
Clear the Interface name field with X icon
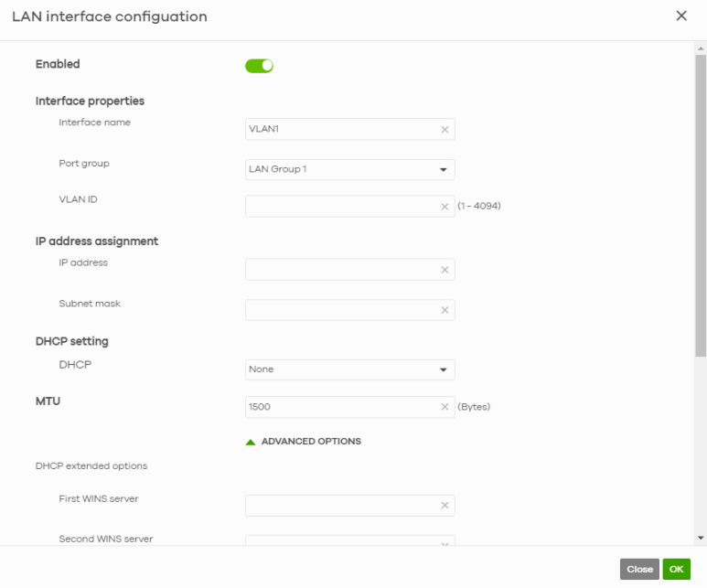pos(445,130)
